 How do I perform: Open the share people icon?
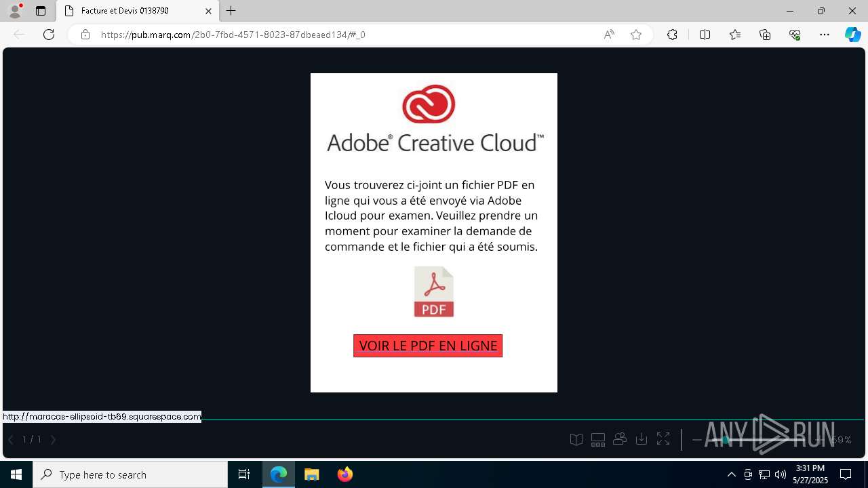(x=620, y=439)
